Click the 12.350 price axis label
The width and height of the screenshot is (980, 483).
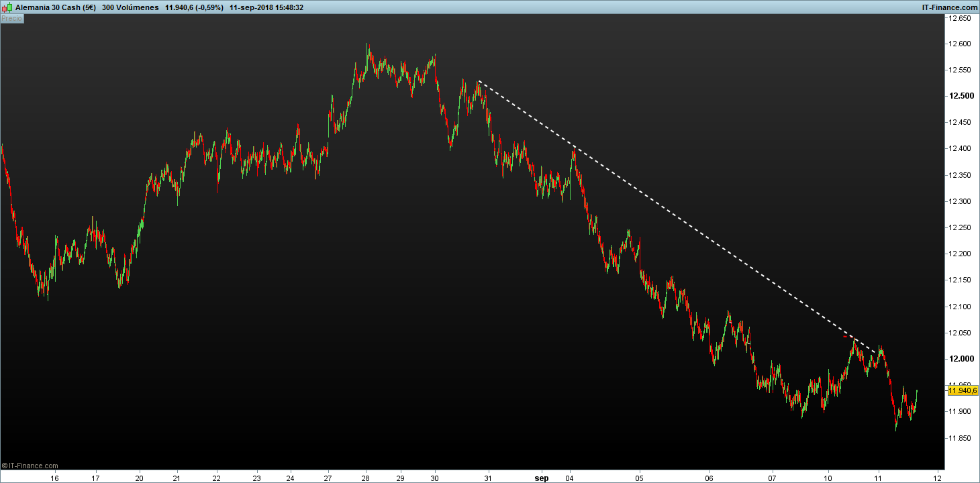[959, 176]
